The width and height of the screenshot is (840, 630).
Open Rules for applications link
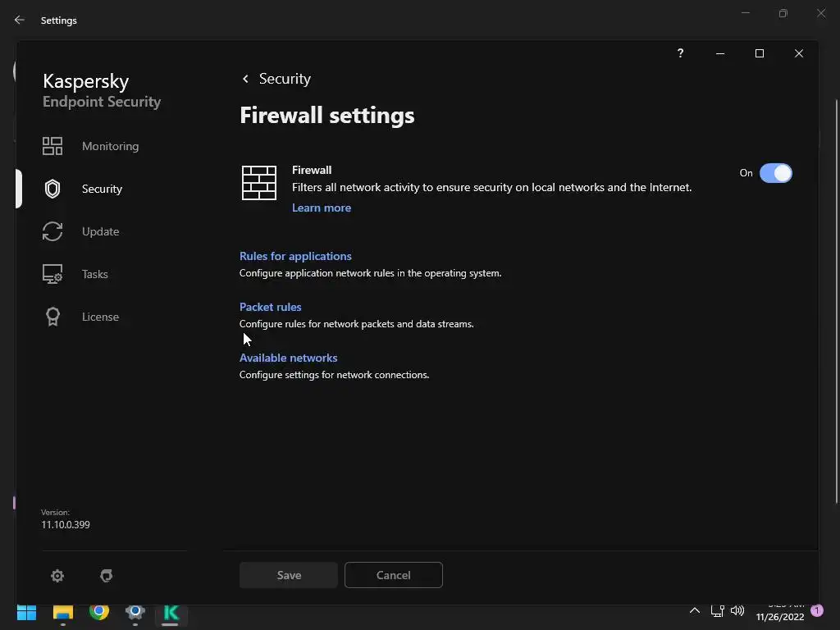tap(295, 256)
